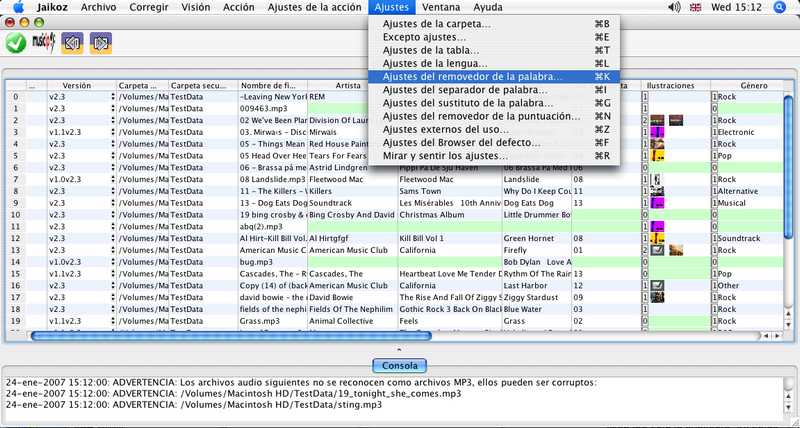The image size is (800, 428).
Task: Click the volume speaker icon in menu bar
Action: (x=674, y=7)
